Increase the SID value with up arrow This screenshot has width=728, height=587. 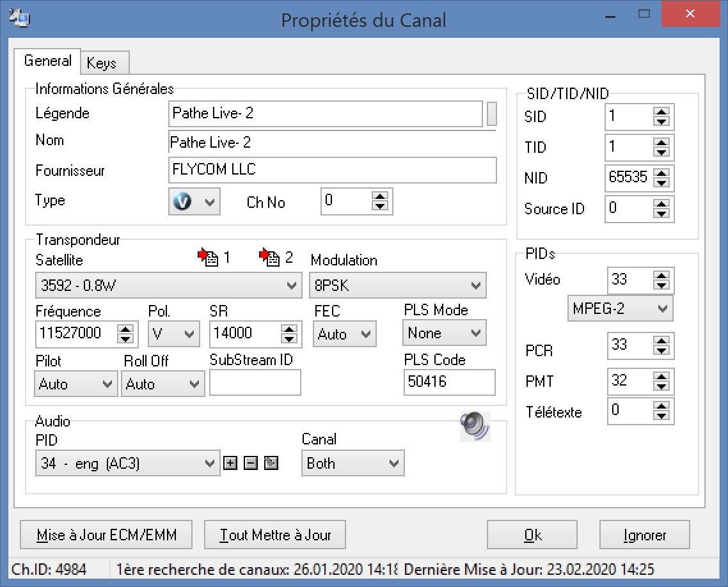pyautogui.click(x=661, y=112)
